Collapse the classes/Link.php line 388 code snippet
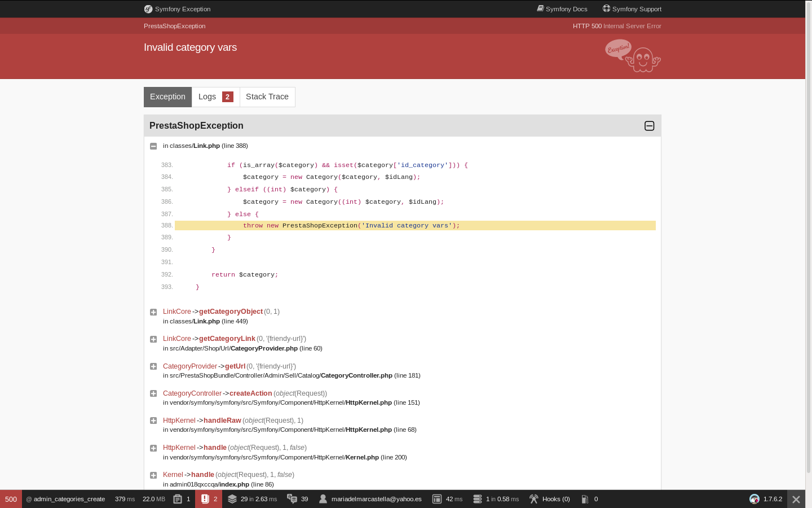Image resolution: width=812 pixels, height=508 pixels. (153, 146)
